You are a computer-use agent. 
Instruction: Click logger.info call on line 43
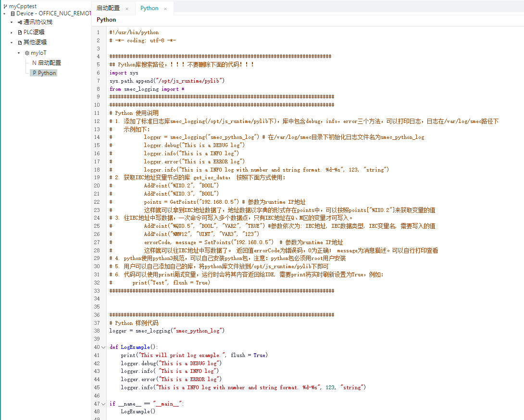tap(170, 371)
